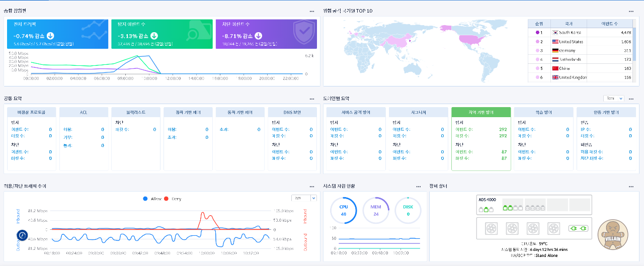Toggle the Allow series in chart legend

click(x=153, y=199)
